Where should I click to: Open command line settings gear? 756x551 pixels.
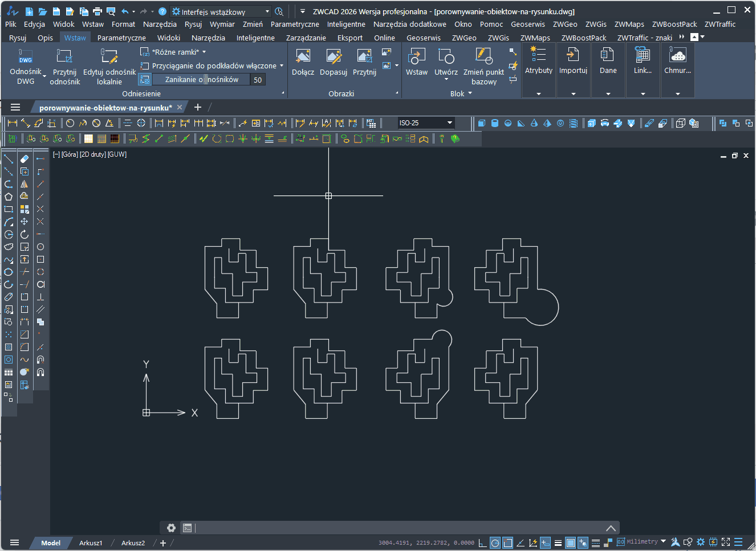point(171,528)
